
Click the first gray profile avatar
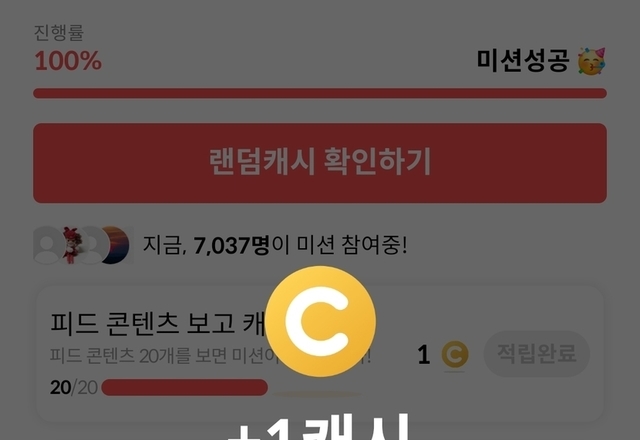coord(47,245)
